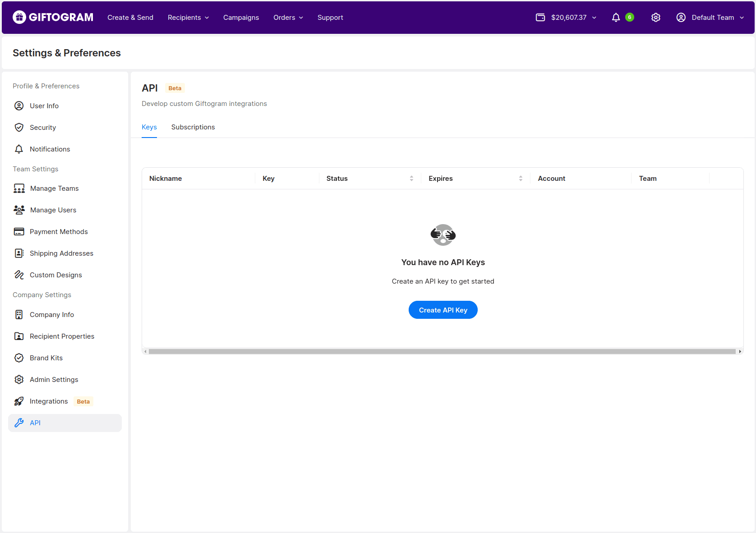The image size is (756, 533).
Task: Click the Manage Users label
Action: (53, 210)
